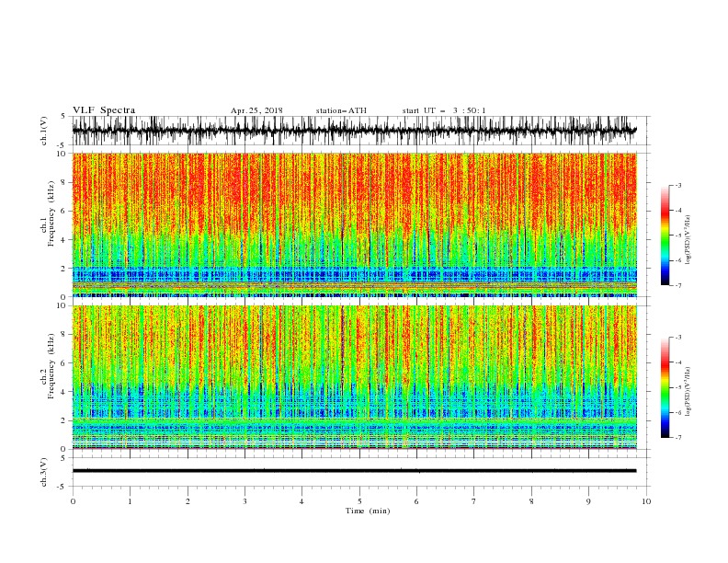Click the "station=ATH" label
This screenshot has width=728, height=563.
click(341, 110)
